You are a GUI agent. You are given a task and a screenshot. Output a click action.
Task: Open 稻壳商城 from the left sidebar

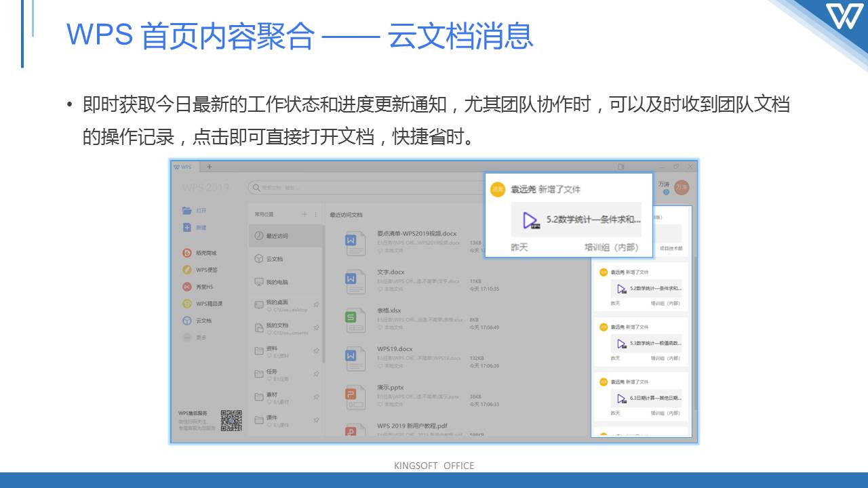tap(200, 253)
